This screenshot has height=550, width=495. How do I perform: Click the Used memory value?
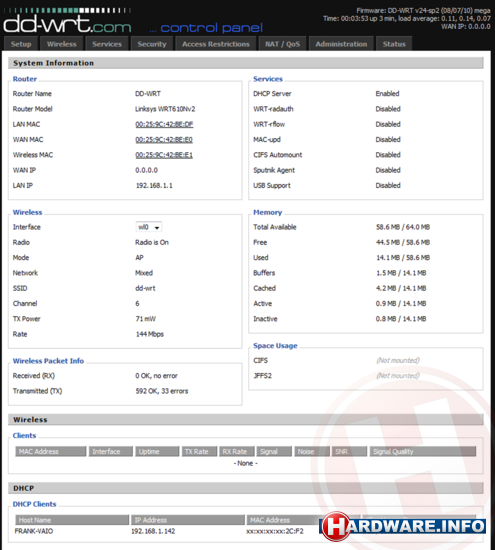403,258
